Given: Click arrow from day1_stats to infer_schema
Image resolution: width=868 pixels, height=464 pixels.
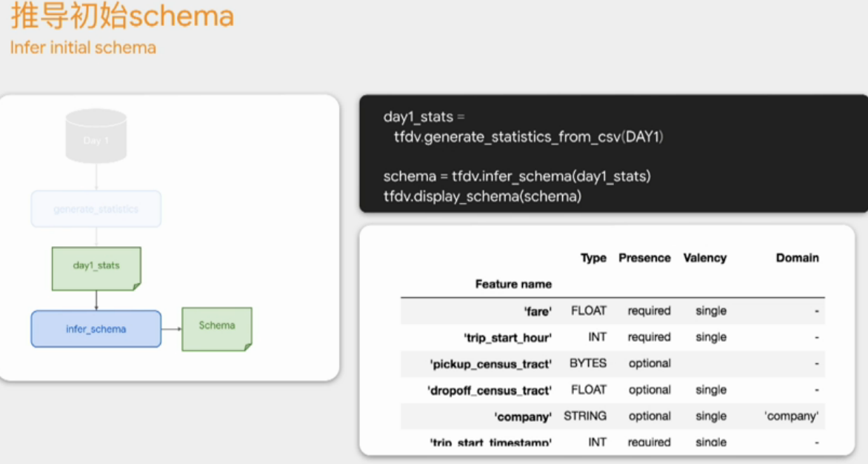Looking at the screenshot, I should pos(96,301).
